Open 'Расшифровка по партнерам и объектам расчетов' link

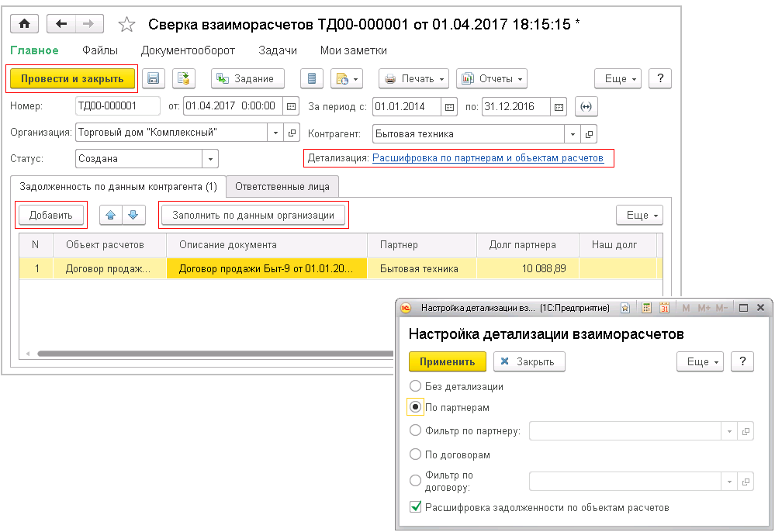pyautogui.click(x=487, y=157)
